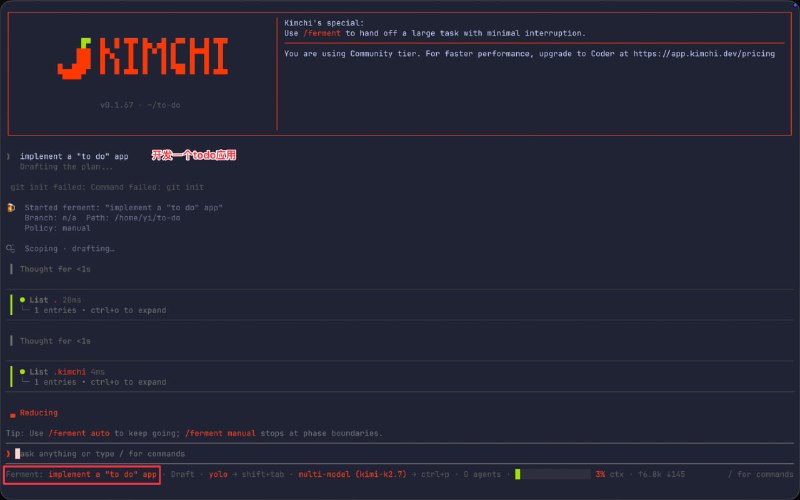Click the .kimchi directory name
This screenshot has height=500, width=800.
pyautogui.click(x=69, y=372)
